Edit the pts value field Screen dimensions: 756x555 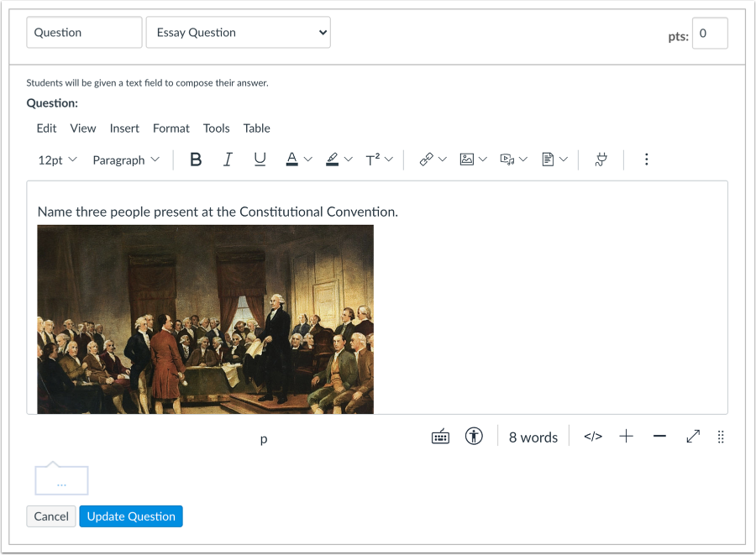(x=710, y=34)
